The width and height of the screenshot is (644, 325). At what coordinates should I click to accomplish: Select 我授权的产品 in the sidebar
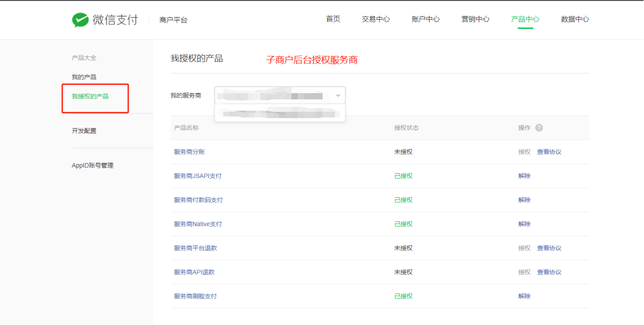[x=90, y=96]
